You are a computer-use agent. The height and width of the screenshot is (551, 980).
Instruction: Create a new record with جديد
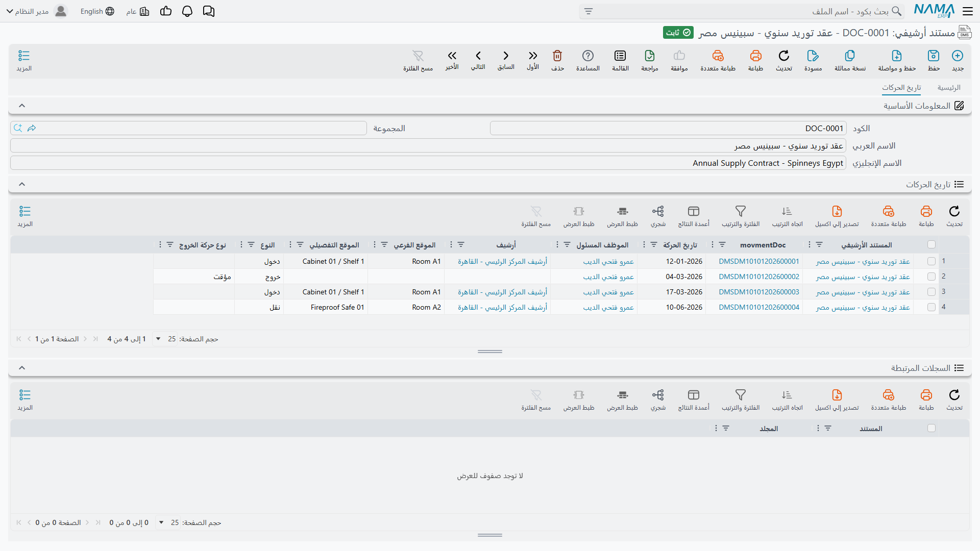tap(958, 61)
